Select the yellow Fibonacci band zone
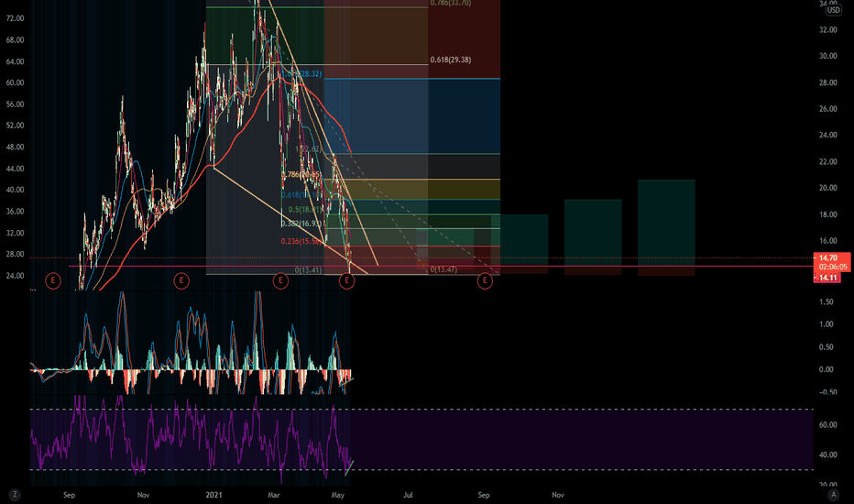854x504 pixels. click(411, 189)
